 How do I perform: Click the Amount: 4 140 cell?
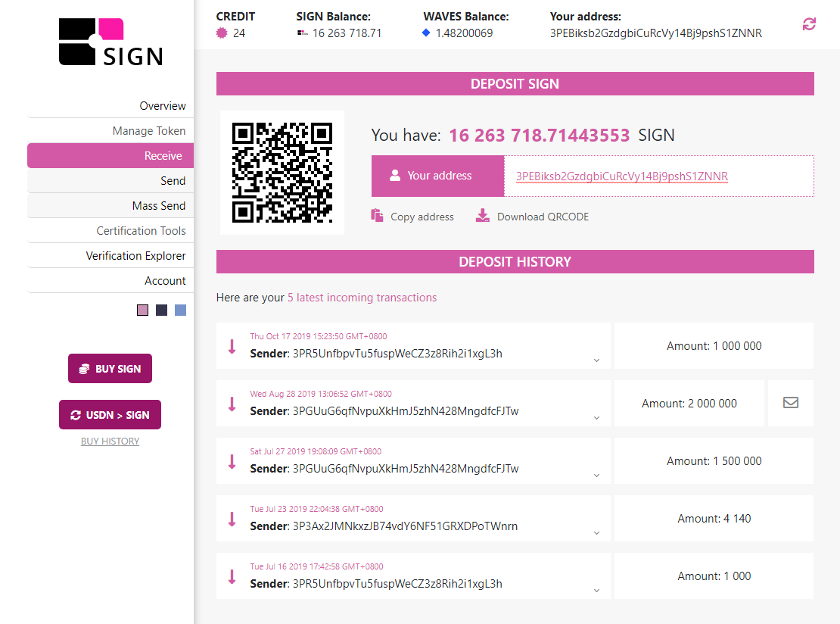click(714, 519)
